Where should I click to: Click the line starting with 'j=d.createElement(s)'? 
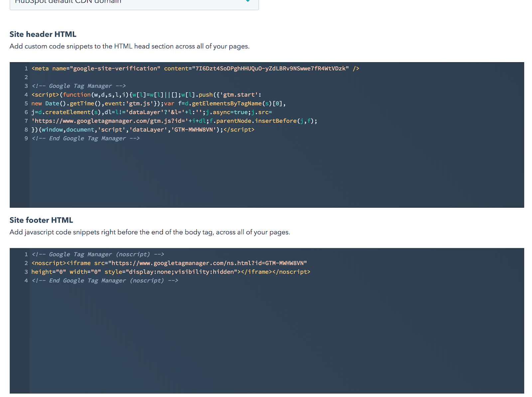[152, 112]
